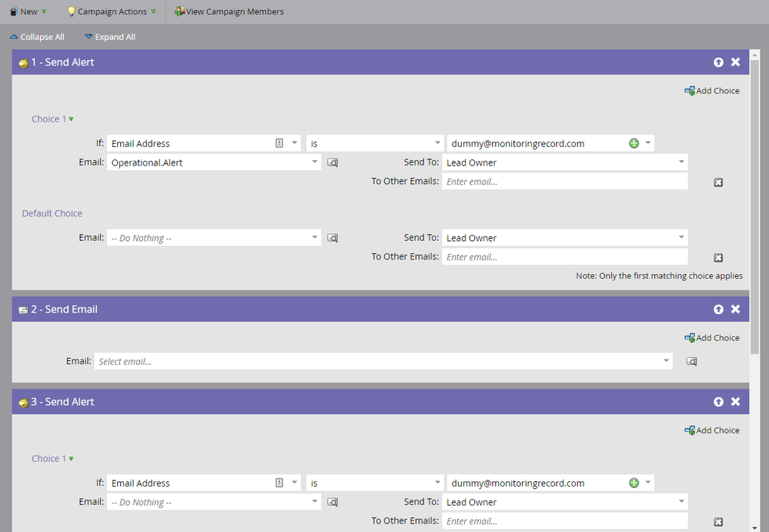769x532 pixels.
Task: Open Campaign Actions menu
Action: 112,12
